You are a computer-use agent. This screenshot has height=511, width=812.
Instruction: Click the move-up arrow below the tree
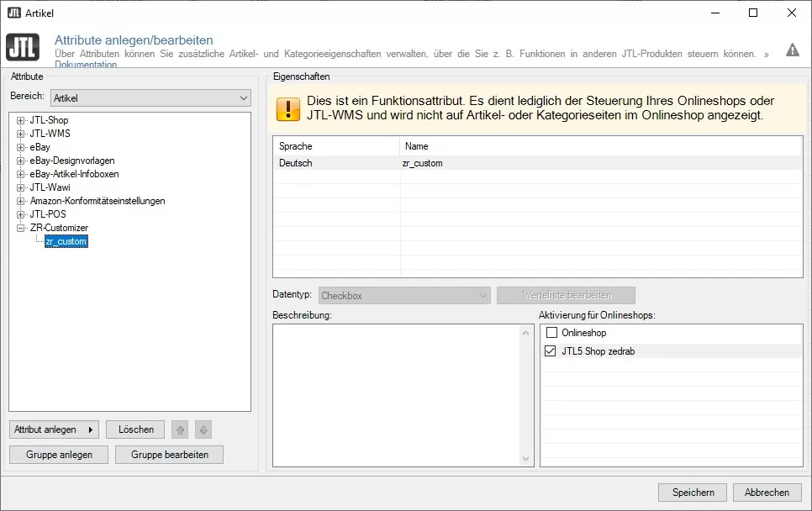click(179, 429)
